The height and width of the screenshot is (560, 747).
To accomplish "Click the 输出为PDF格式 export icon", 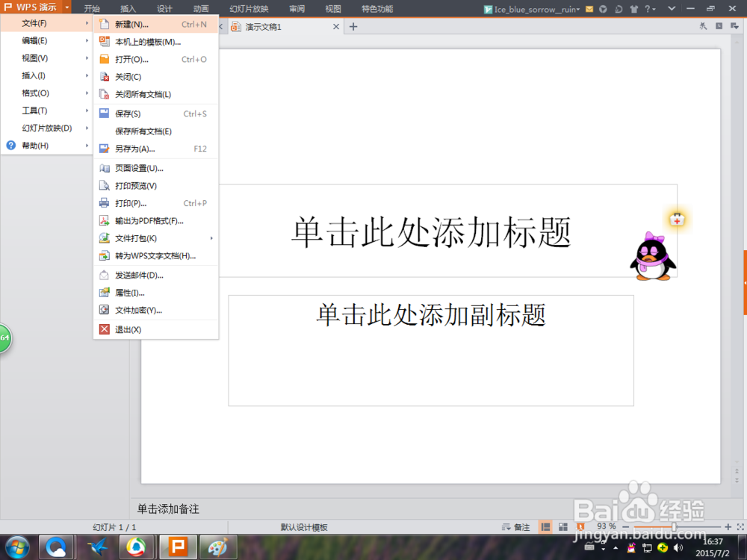I will click(x=104, y=220).
